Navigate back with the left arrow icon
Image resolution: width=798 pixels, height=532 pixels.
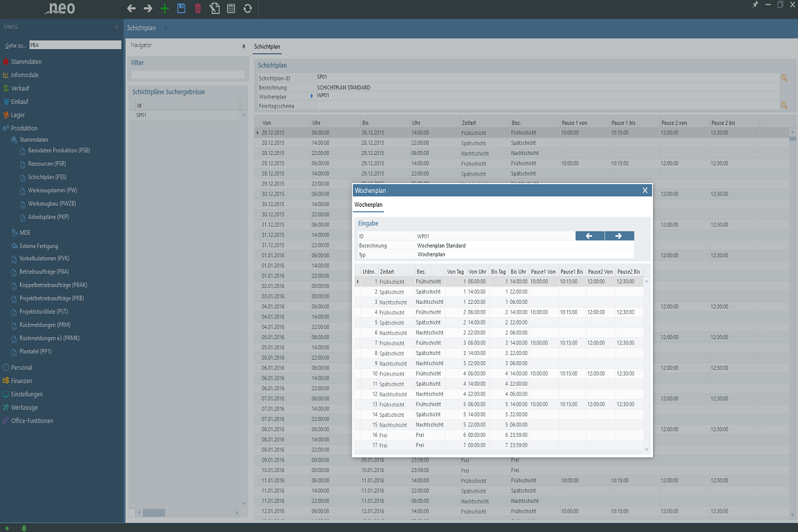coord(131,9)
